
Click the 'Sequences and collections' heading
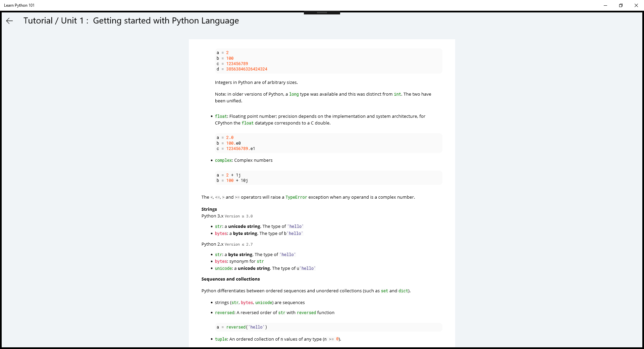coord(230,279)
